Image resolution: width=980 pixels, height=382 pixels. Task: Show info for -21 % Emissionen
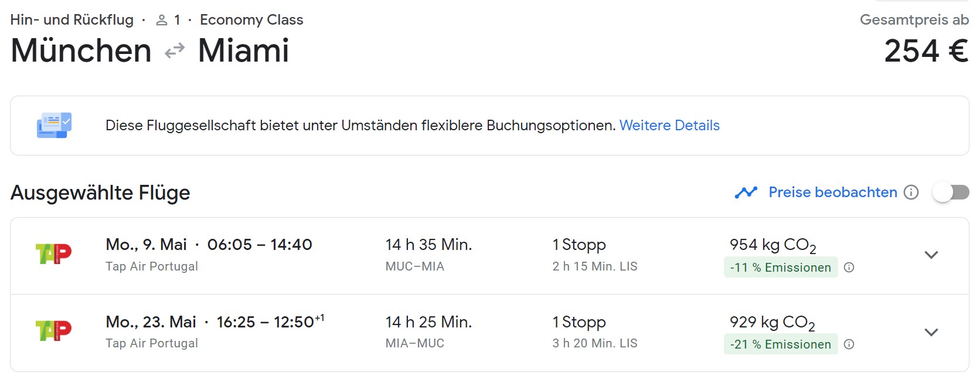click(849, 344)
